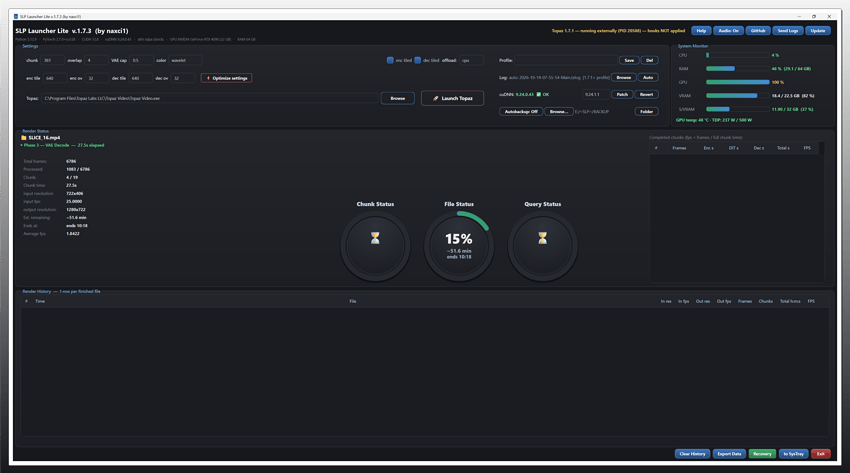Click the GPU usage bar
This screenshot has width=850, height=473.
(737, 82)
